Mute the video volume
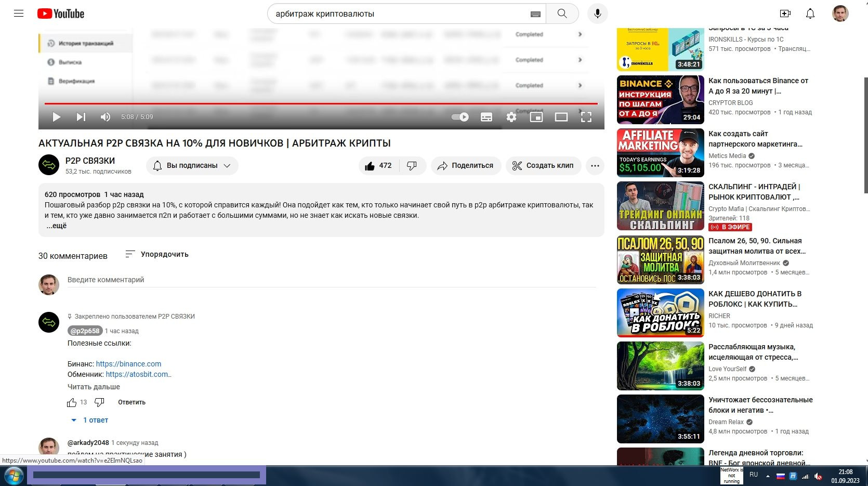Image resolution: width=868 pixels, height=486 pixels. [x=105, y=117]
